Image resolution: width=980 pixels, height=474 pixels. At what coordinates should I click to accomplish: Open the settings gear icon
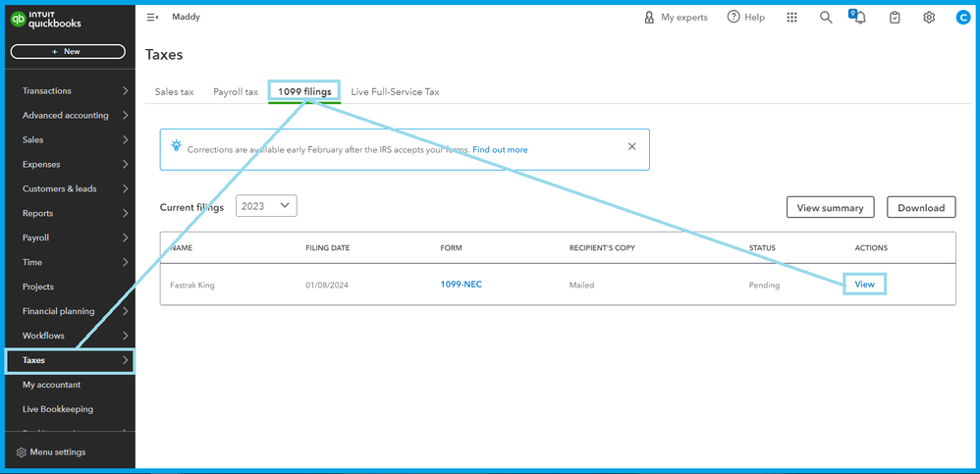click(929, 18)
